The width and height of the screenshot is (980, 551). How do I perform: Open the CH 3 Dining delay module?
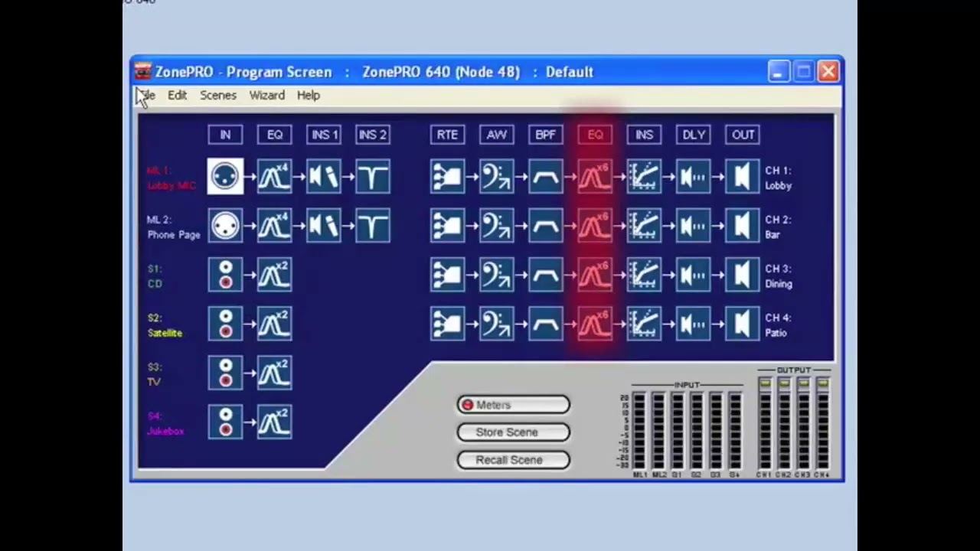(x=693, y=275)
